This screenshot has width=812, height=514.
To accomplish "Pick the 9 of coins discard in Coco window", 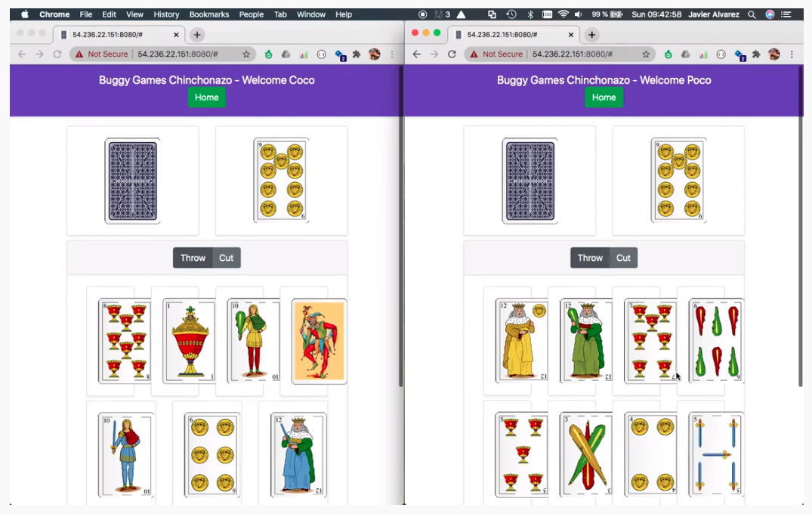I will point(281,181).
